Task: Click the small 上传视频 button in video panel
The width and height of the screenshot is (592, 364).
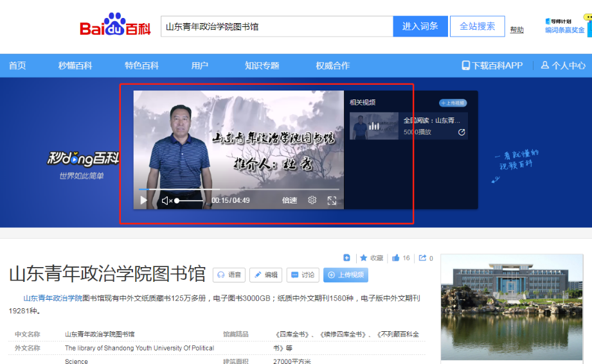Action: 453,103
